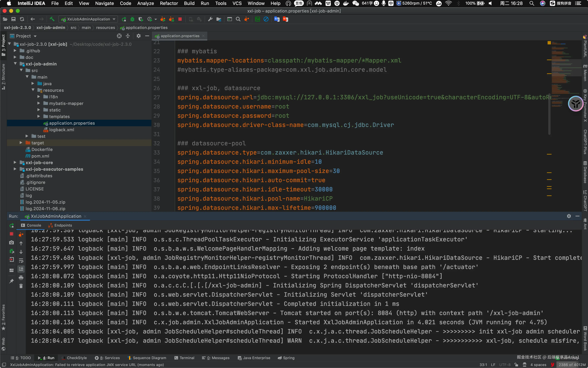Switch to the Endpoints tab
588x368 pixels.
(x=60, y=225)
